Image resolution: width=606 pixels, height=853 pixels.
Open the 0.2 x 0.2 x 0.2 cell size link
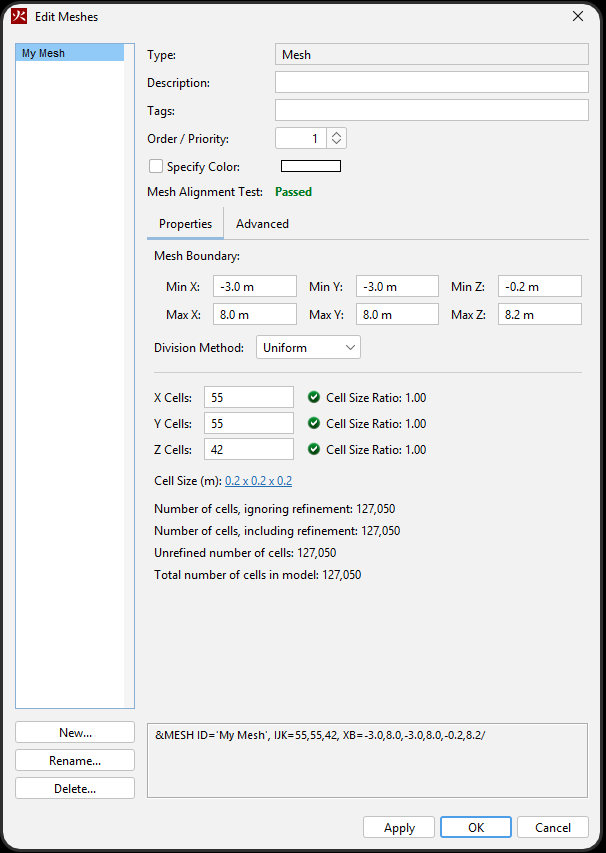[x=258, y=481]
